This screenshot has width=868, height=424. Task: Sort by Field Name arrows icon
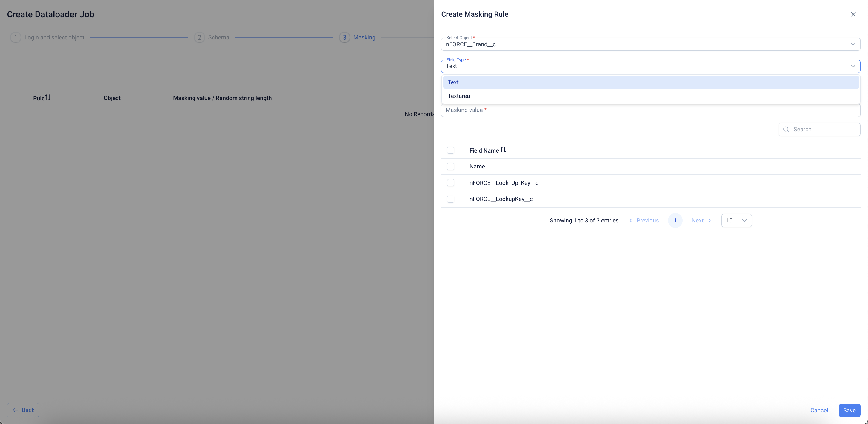click(503, 150)
